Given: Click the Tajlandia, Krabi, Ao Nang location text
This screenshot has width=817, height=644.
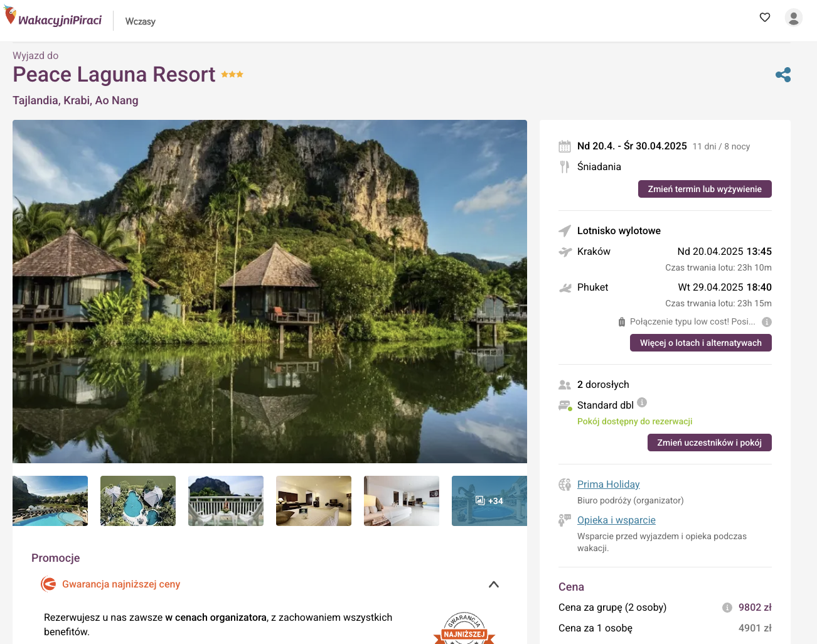Looking at the screenshot, I should tap(75, 100).
